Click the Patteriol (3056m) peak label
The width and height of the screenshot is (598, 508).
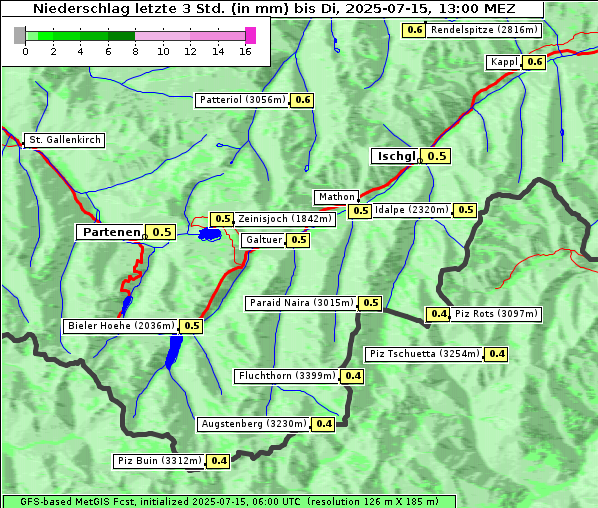click(242, 100)
